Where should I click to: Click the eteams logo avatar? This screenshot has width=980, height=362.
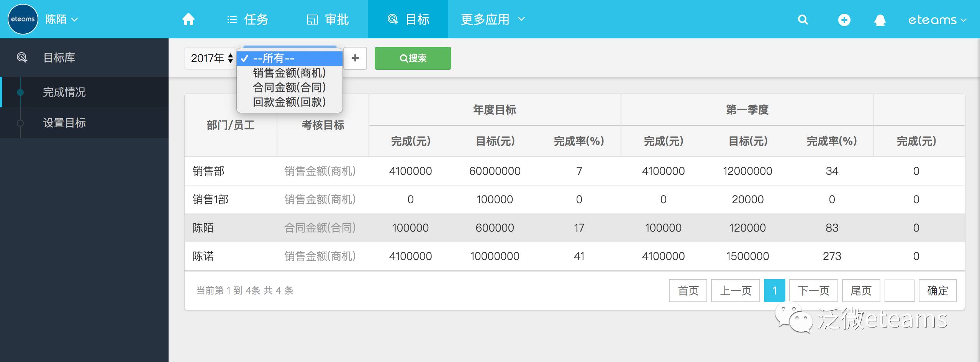23,19
